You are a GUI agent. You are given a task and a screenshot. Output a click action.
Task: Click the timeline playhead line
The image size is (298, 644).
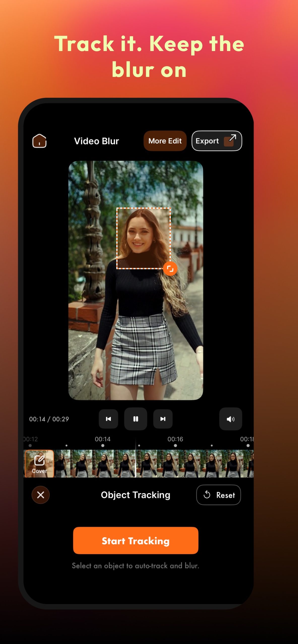coord(136,458)
